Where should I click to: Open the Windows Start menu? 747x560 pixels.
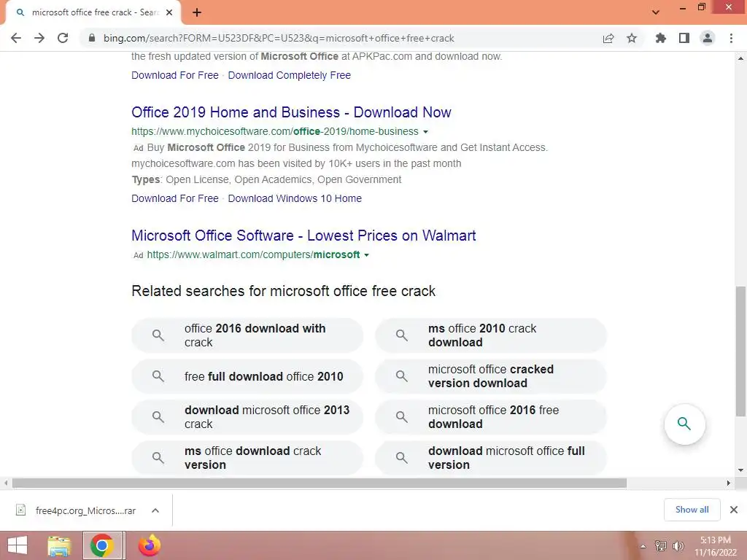coord(18,545)
